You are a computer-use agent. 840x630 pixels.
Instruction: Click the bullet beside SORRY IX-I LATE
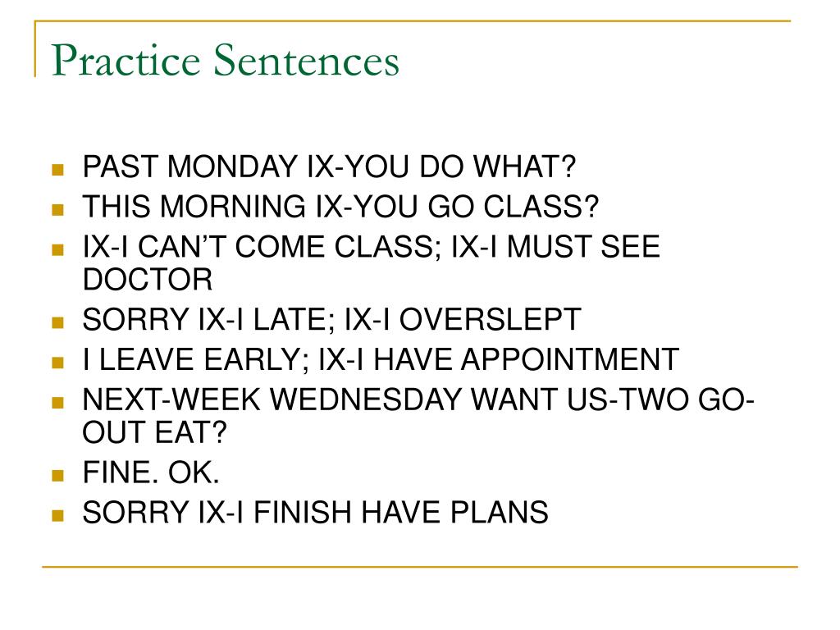[58, 322]
